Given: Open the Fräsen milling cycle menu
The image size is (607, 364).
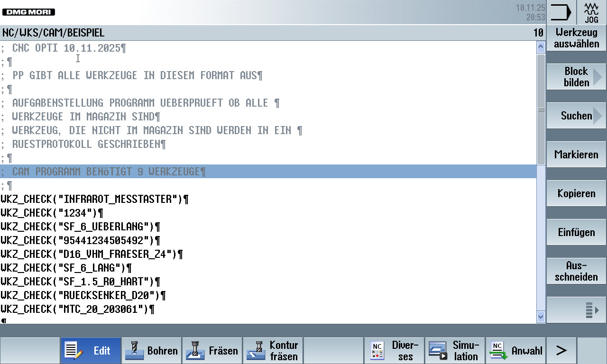Looking at the screenshot, I should pyautogui.click(x=212, y=351).
